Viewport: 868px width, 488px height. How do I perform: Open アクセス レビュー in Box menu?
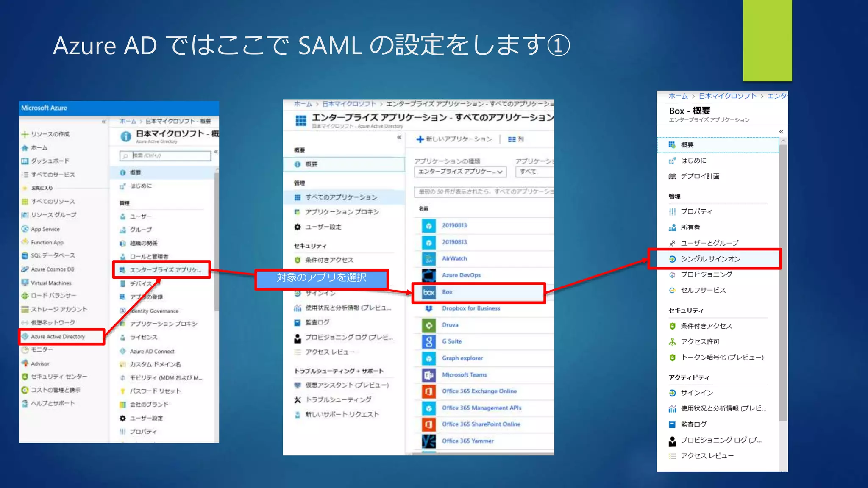coord(707,456)
